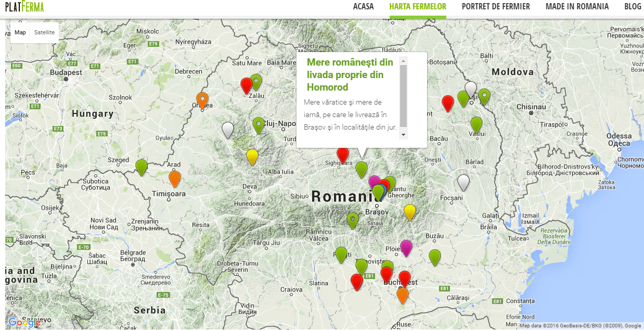
Task: Click the green ringed pin at Zalău
Action: pos(255,82)
